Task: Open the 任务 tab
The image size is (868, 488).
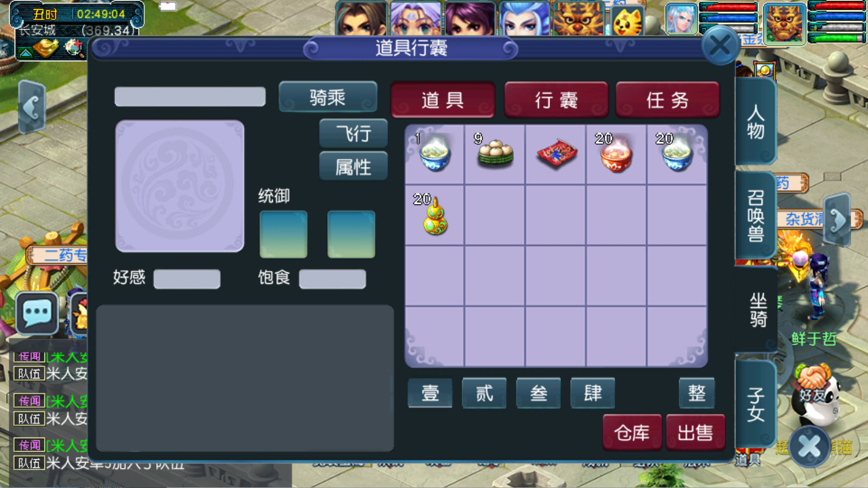Action: click(667, 100)
